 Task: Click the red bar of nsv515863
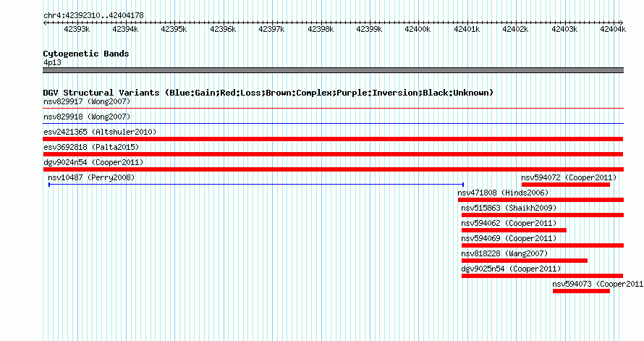point(543,215)
